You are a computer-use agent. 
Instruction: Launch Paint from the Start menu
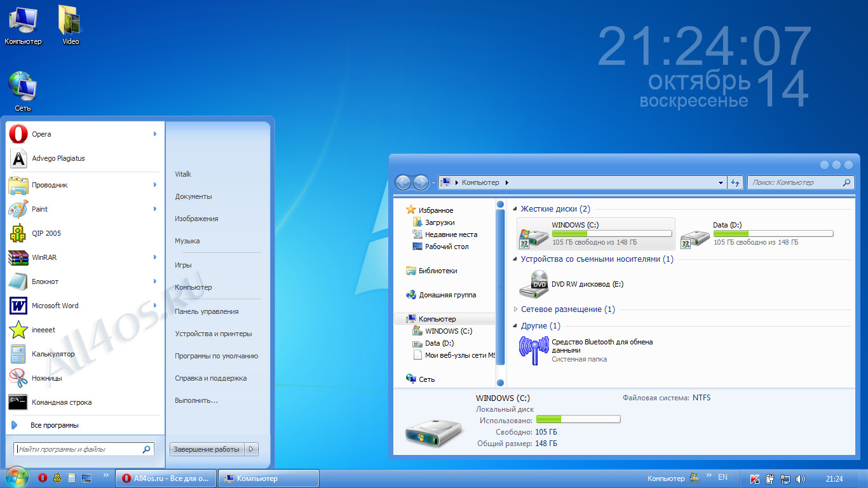pos(83,209)
